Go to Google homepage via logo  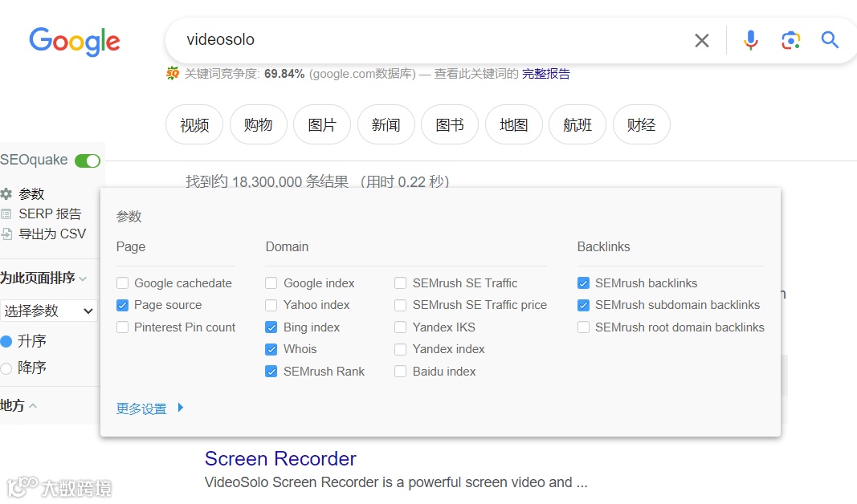point(75,41)
